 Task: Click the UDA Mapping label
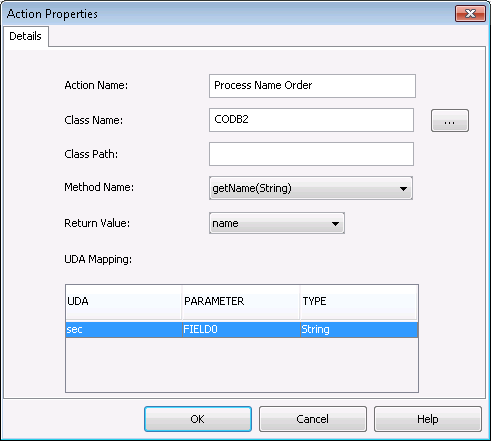tap(98, 259)
